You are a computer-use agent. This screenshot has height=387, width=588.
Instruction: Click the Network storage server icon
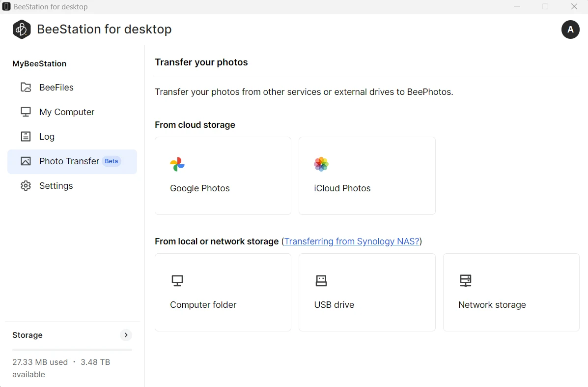click(465, 281)
